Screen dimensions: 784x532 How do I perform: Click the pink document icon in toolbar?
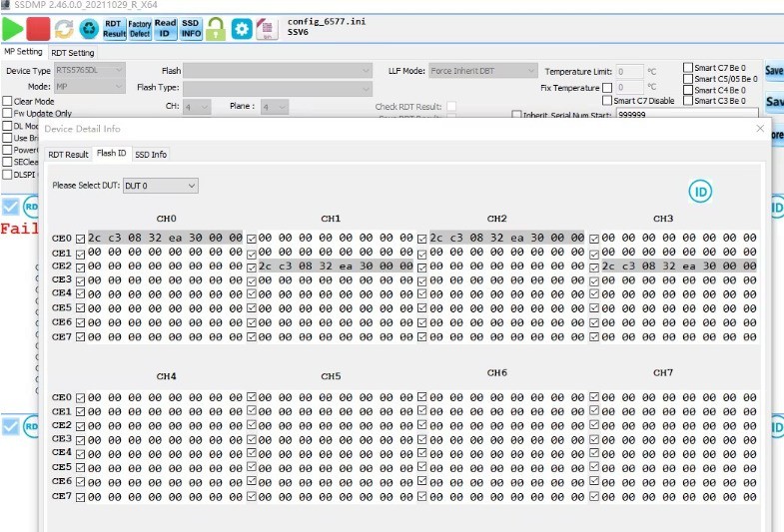point(267,29)
